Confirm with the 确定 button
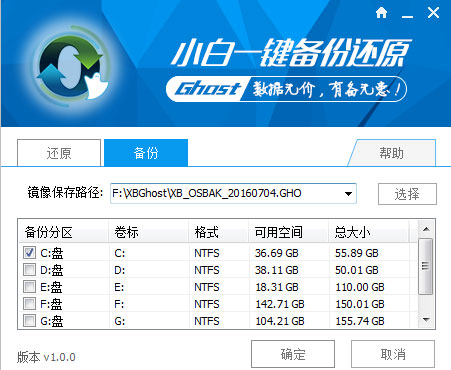Screen dimensions: 451x370 click(293, 354)
